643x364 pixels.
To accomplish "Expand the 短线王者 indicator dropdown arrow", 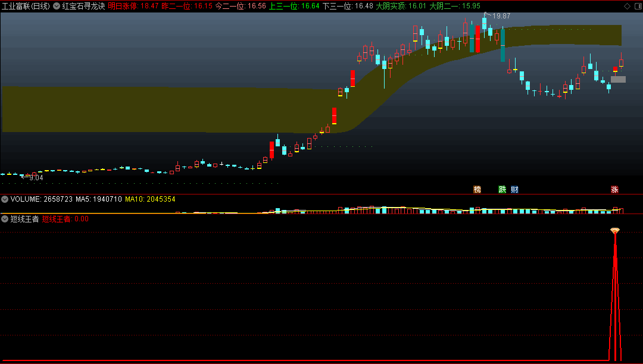I will pyautogui.click(x=5, y=219).
